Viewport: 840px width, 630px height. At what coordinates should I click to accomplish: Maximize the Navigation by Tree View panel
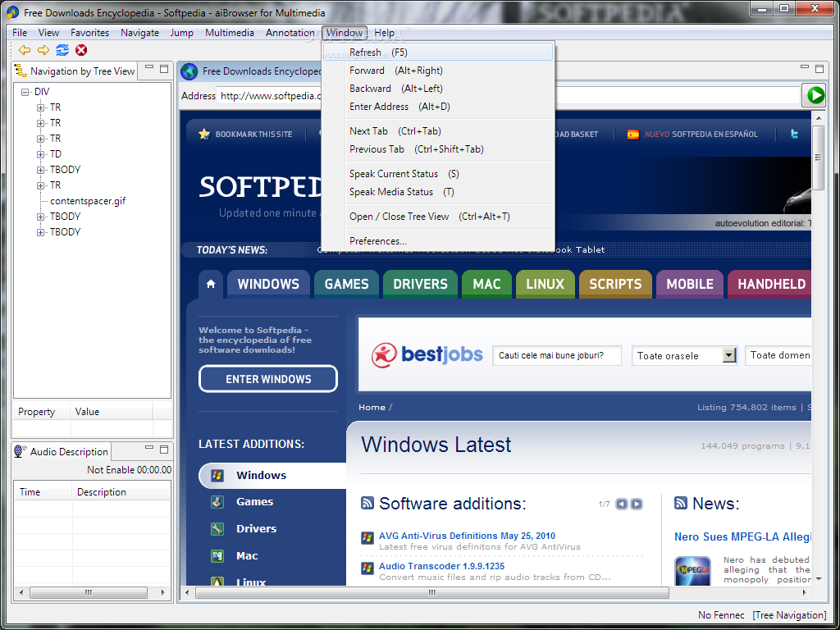point(164,69)
